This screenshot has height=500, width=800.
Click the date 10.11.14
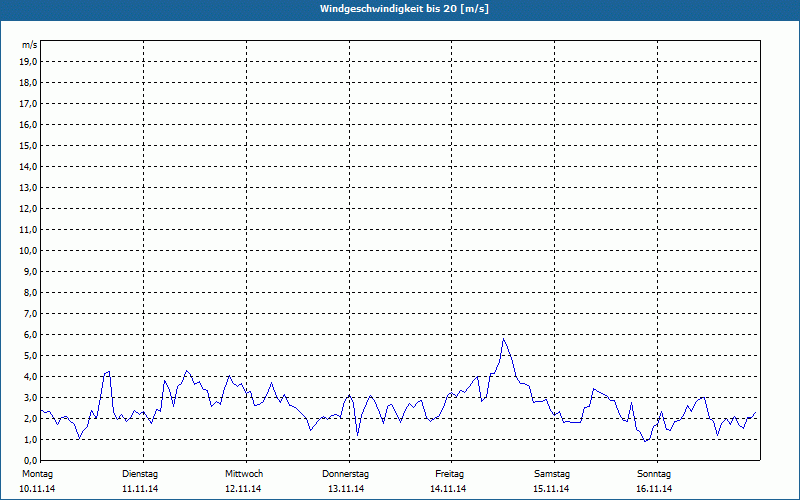point(37,489)
